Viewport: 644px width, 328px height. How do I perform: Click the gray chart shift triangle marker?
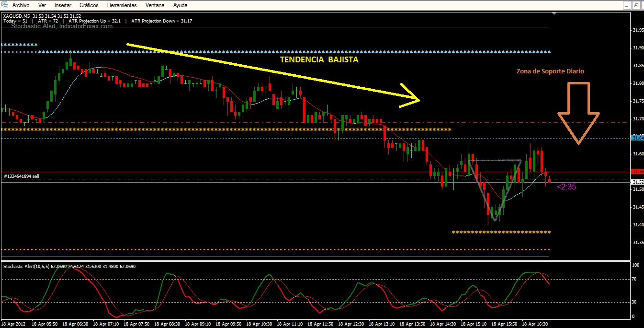(x=554, y=14)
